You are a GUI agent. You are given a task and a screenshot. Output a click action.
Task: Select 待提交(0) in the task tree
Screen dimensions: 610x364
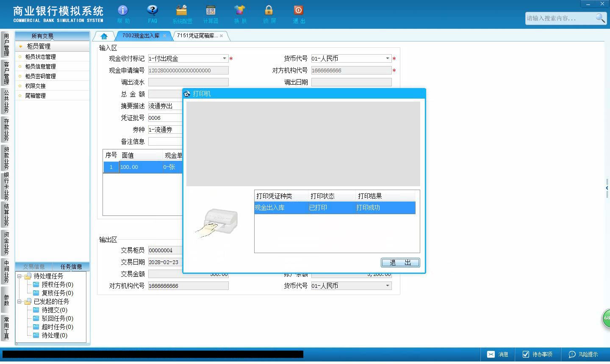click(x=54, y=310)
